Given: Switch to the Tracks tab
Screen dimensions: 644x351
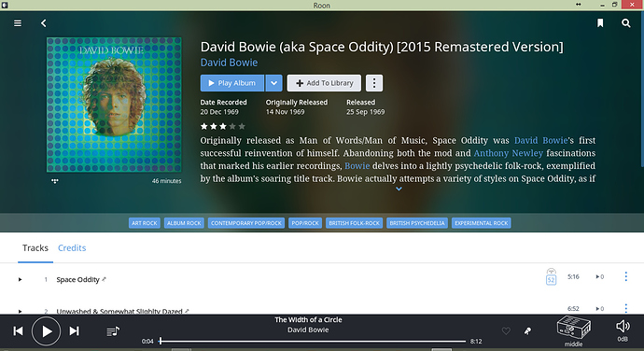Looking at the screenshot, I should point(35,247).
